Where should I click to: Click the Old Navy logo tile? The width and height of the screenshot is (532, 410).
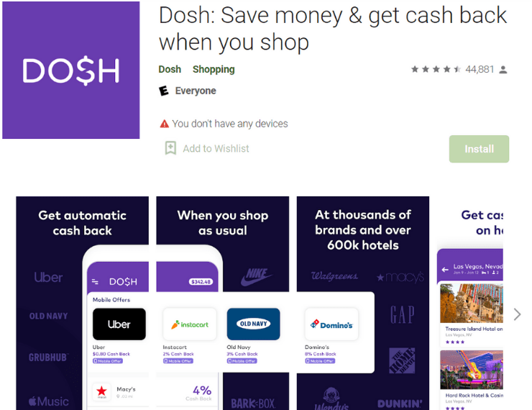tap(254, 324)
